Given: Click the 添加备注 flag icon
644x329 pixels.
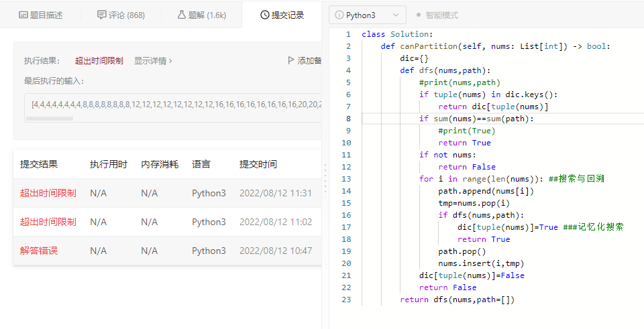Looking at the screenshot, I should [x=291, y=61].
